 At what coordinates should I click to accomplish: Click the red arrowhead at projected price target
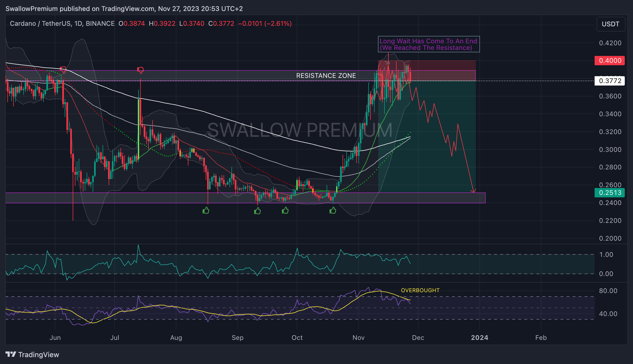pyautogui.click(x=473, y=191)
